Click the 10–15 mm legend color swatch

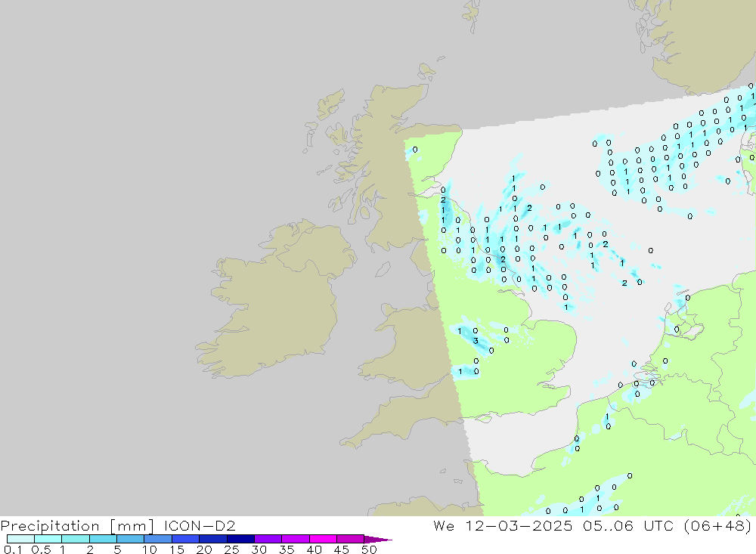click(x=158, y=539)
